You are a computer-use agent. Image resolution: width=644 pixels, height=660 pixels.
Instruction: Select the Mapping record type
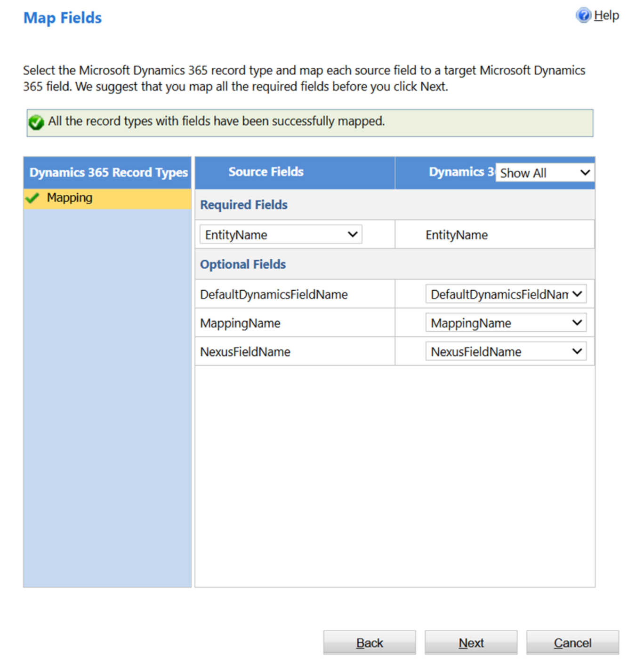click(107, 198)
